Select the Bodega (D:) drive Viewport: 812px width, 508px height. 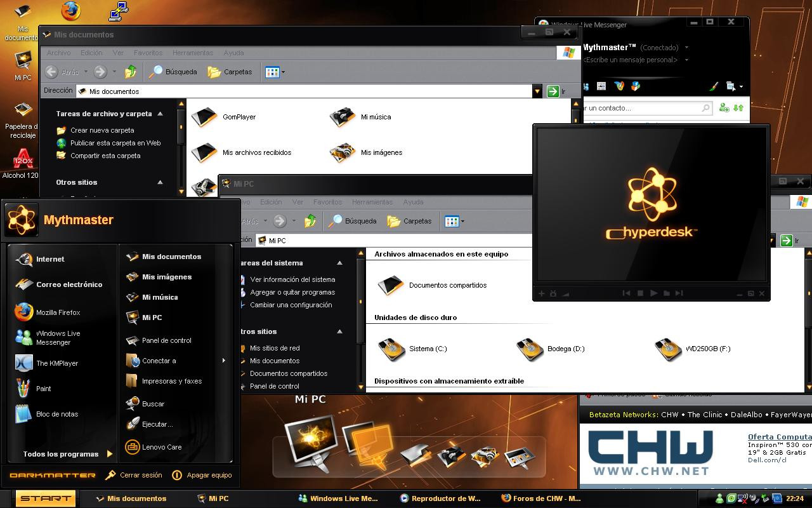(551, 349)
